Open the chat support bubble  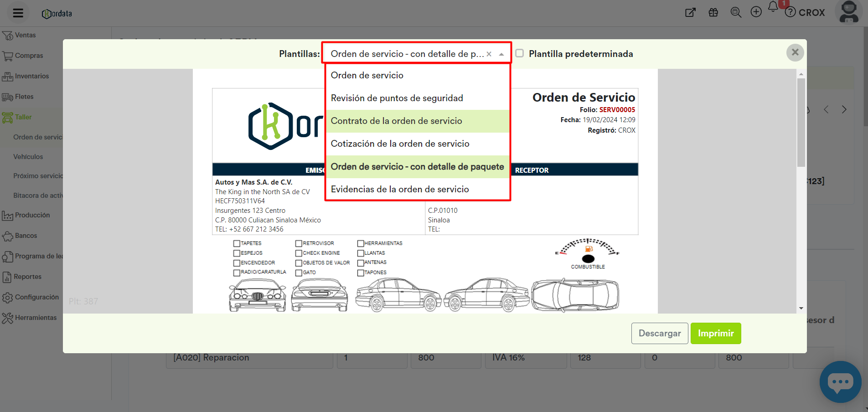pyautogui.click(x=840, y=382)
